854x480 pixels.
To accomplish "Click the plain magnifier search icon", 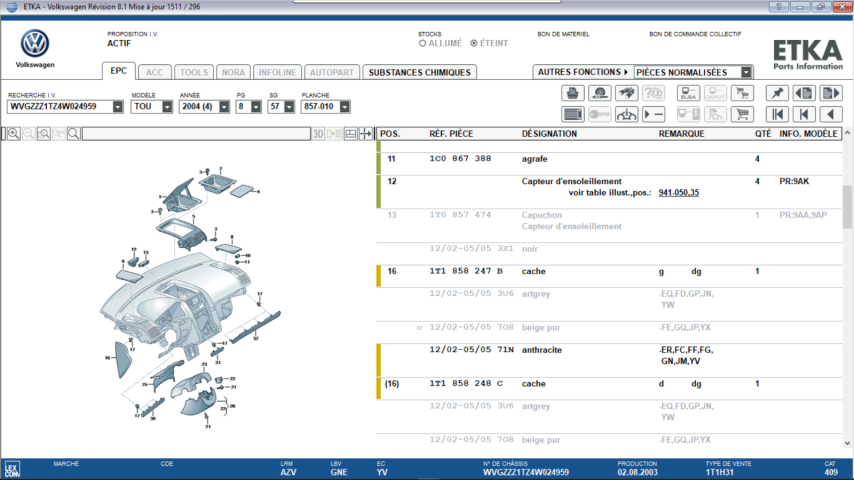I will (x=74, y=133).
